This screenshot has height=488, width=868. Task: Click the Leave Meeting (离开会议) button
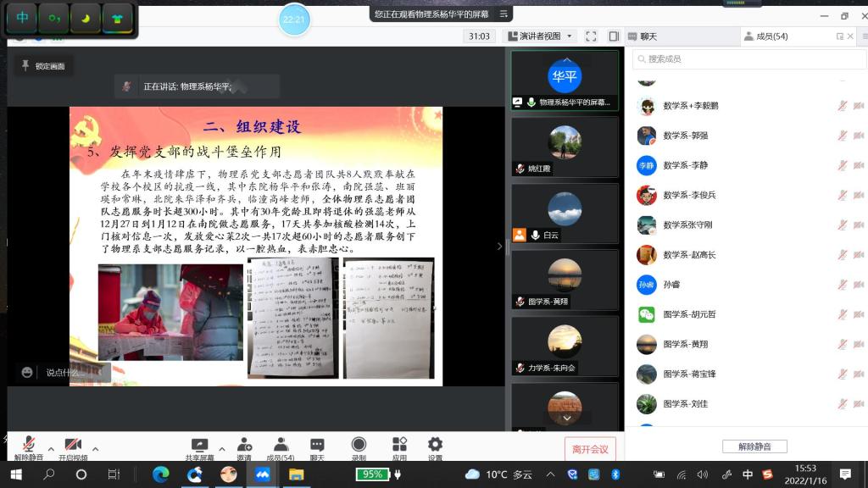pos(590,449)
